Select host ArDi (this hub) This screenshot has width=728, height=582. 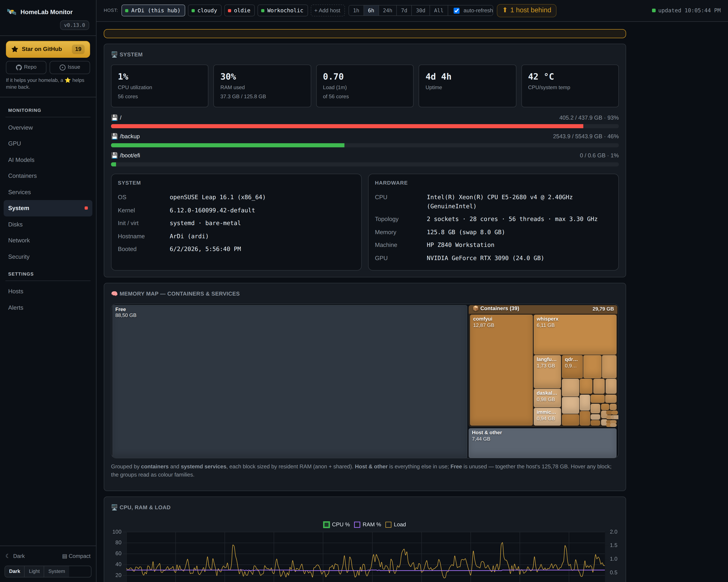coord(153,10)
